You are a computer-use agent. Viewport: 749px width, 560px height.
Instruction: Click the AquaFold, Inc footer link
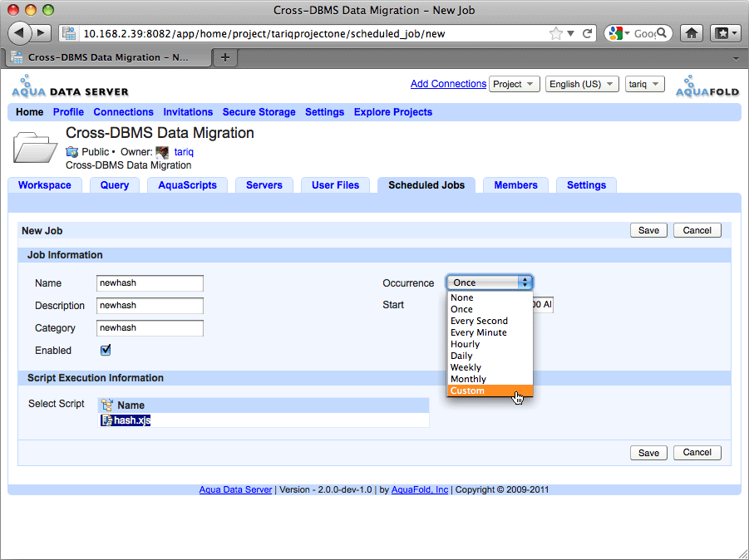(420, 490)
